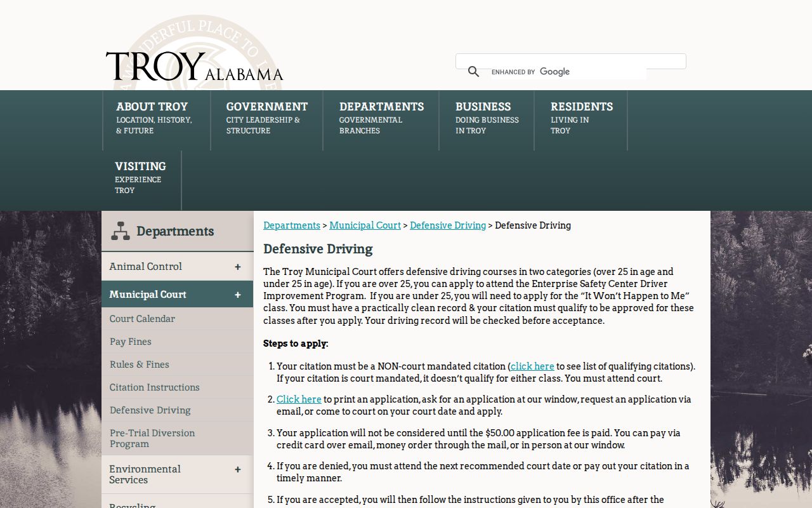Select Environmental Services sidebar label
The image size is (812, 508).
tap(145, 474)
